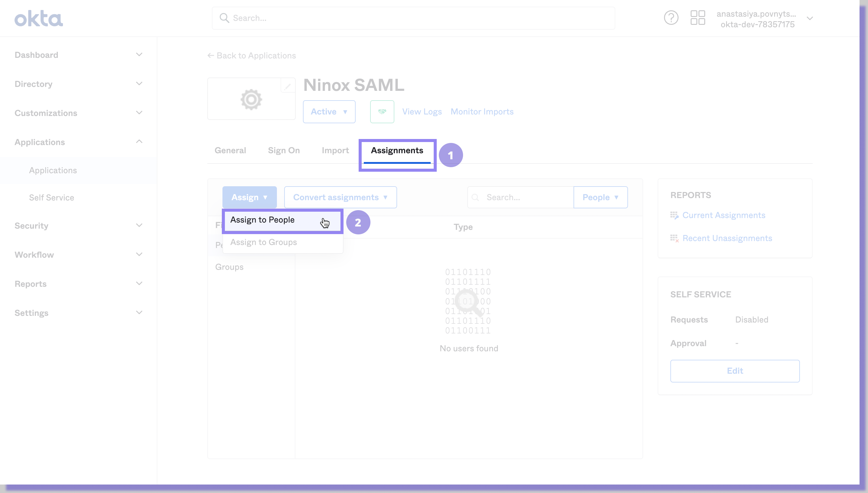Go back to Applications link
Screen dimensions: 868x493
[252, 55]
